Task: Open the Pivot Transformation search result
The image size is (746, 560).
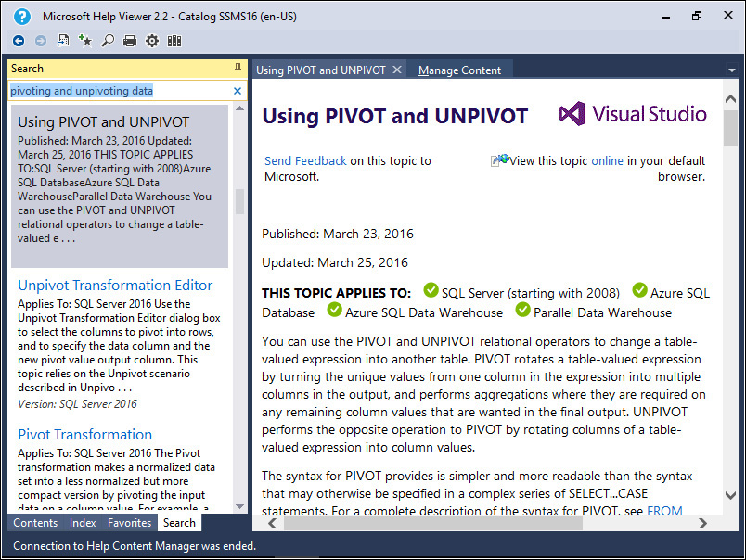Action: click(84, 435)
